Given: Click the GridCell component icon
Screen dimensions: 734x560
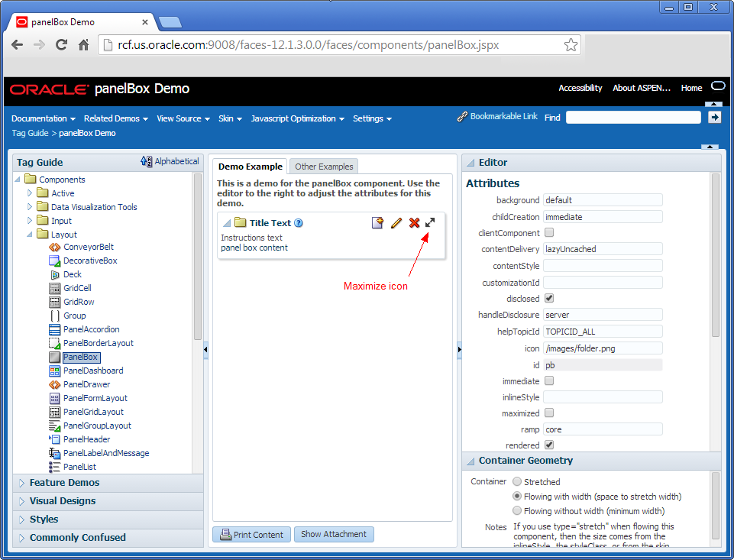Looking at the screenshot, I should pyautogui.click(x=55, y=289).
